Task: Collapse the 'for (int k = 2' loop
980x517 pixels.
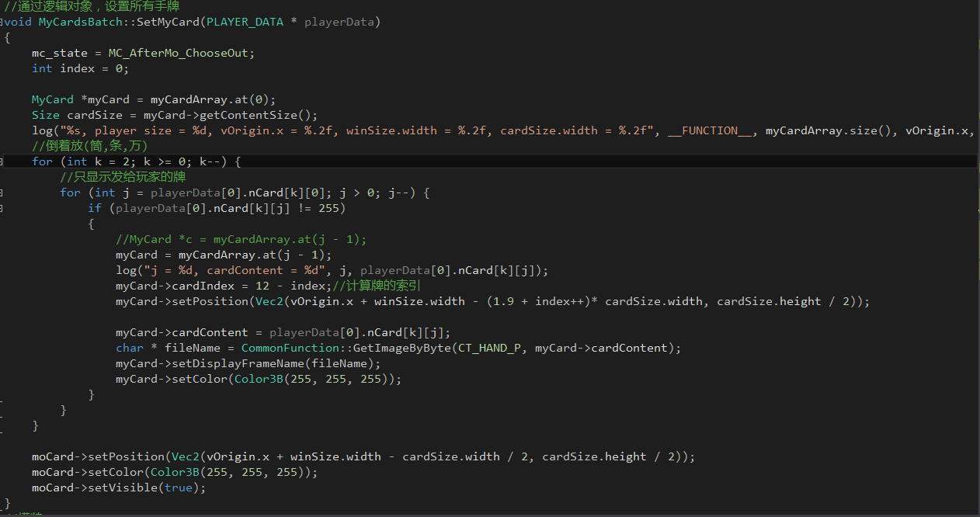Action: (2, 161)
